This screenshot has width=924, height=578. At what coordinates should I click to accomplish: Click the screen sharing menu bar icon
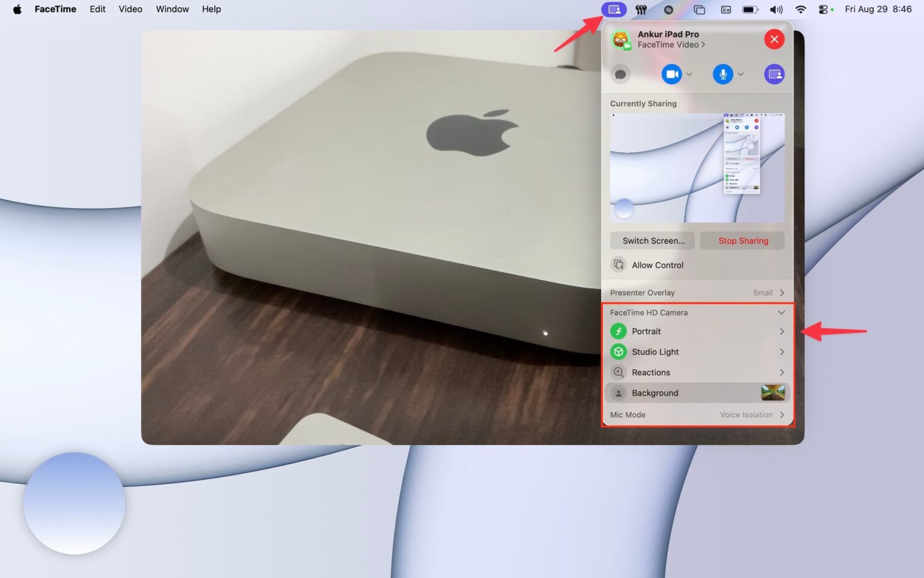click(x=614, y=9)
